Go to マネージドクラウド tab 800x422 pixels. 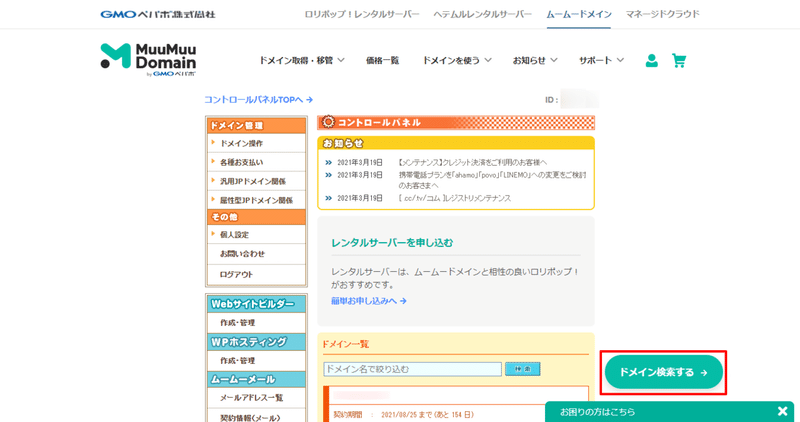[x=663, y=14]
